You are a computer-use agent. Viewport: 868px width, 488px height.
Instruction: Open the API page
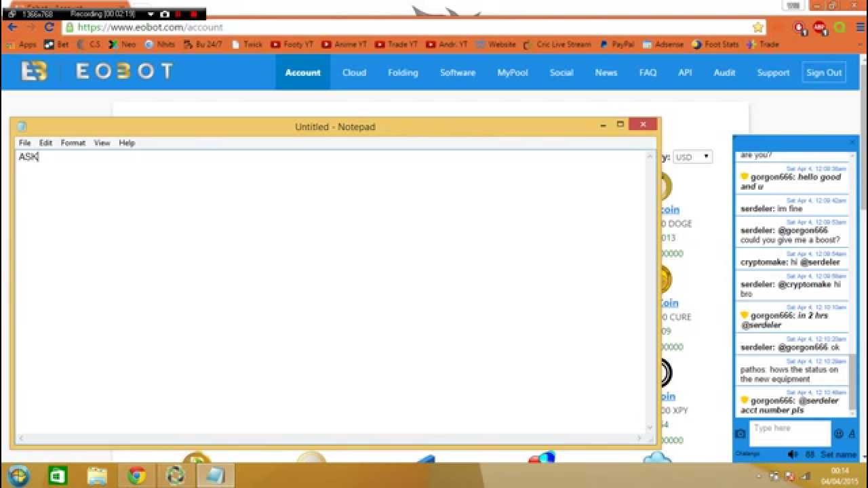point(685,73)
